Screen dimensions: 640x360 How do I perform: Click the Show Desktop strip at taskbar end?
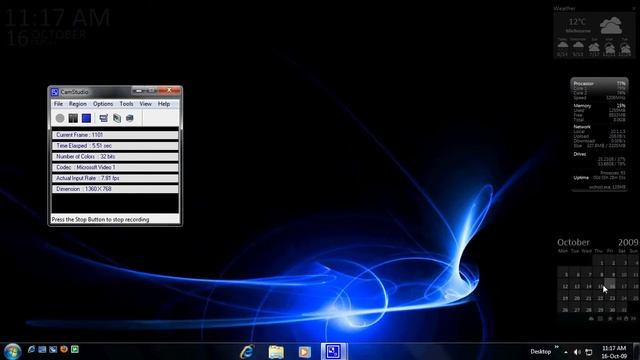point(636,351)
